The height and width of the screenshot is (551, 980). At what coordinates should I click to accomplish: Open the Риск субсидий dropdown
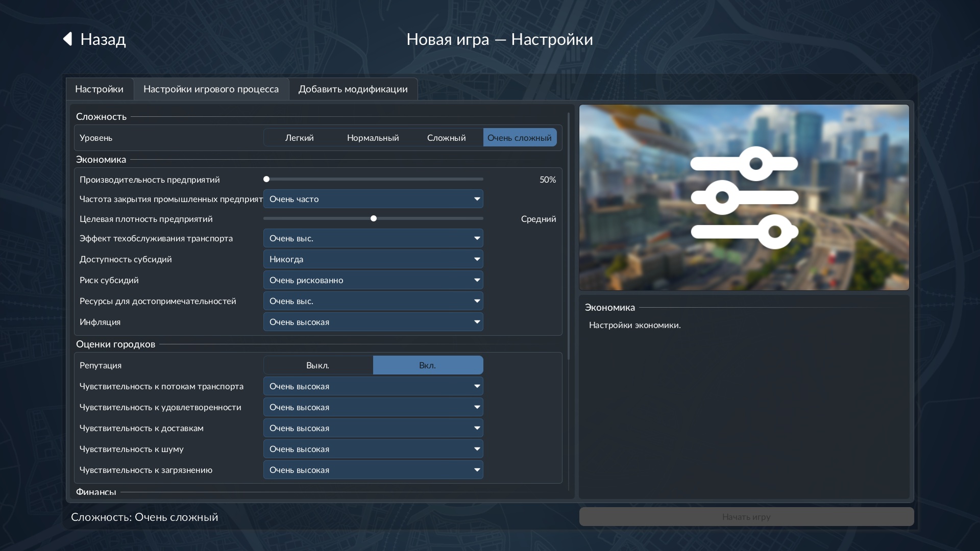[x=373, y=280]
